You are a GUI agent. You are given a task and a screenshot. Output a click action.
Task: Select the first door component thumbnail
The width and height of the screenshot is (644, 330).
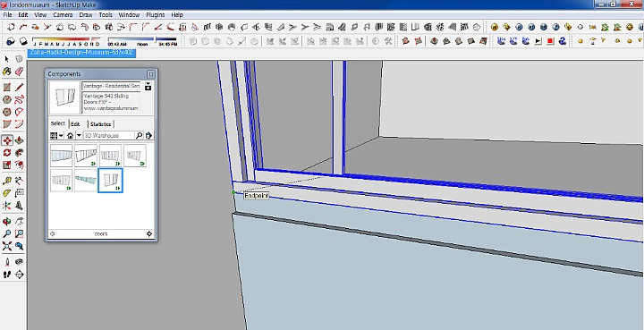point(61,155)
